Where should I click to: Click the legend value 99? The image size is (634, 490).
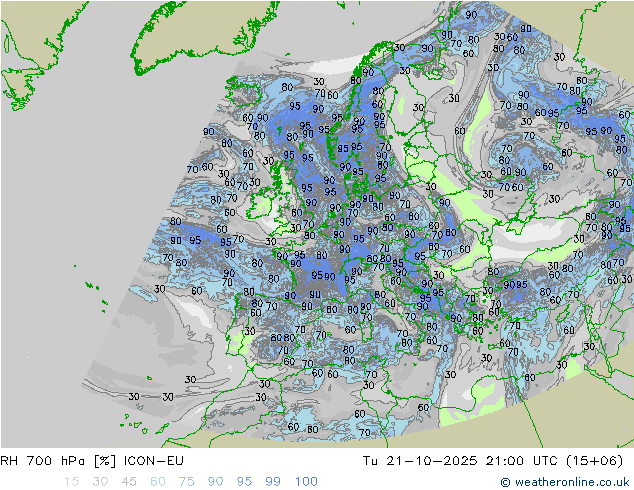tap(273, 482)
